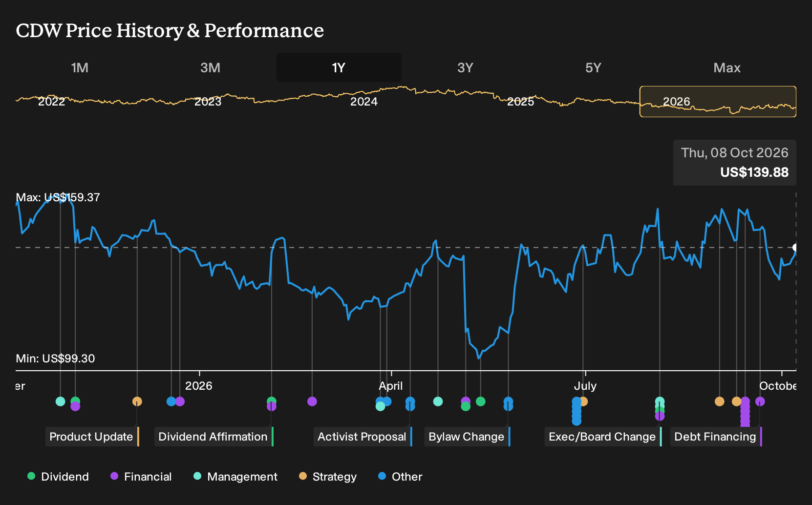Image resolution: width=812 pixels, height=505 pixels.
Task: Select the 1M time range tab
Action: pos(80,67)
